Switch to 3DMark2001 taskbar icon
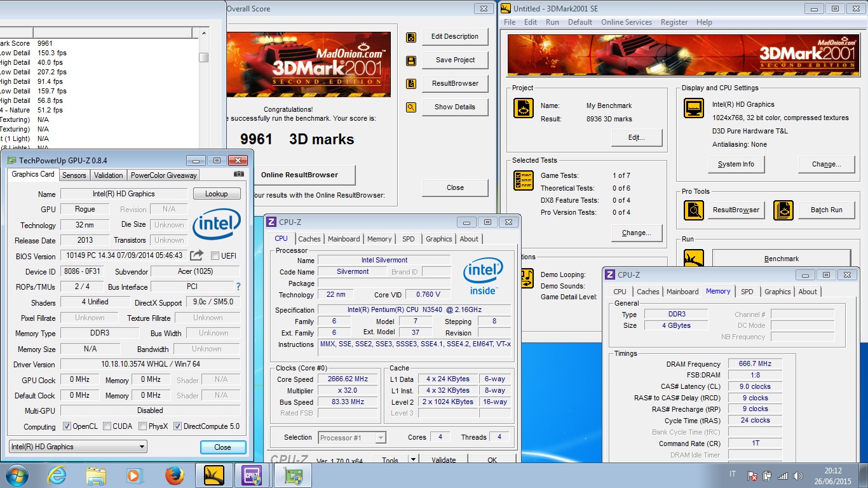The image size is (868, 488). (214, 475)
